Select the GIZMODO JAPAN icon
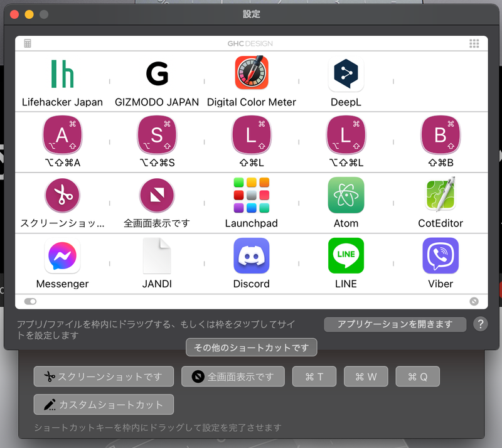 157,73
